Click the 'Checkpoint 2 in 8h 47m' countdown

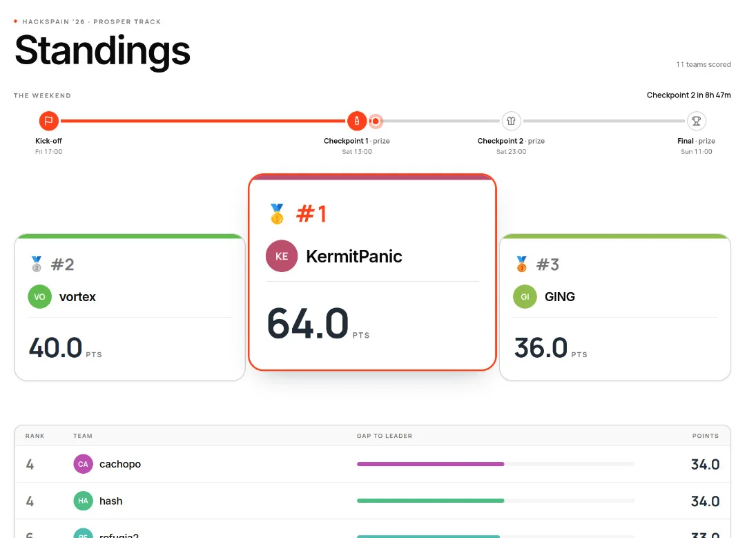[x=688, y=95]
